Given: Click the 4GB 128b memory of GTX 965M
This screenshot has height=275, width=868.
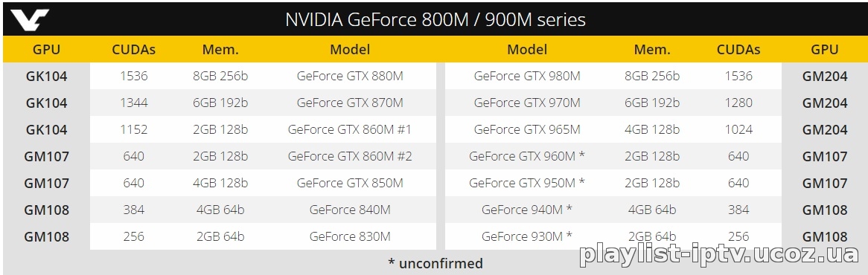Looking at the screenshot, I should click(x=652, y=129).
